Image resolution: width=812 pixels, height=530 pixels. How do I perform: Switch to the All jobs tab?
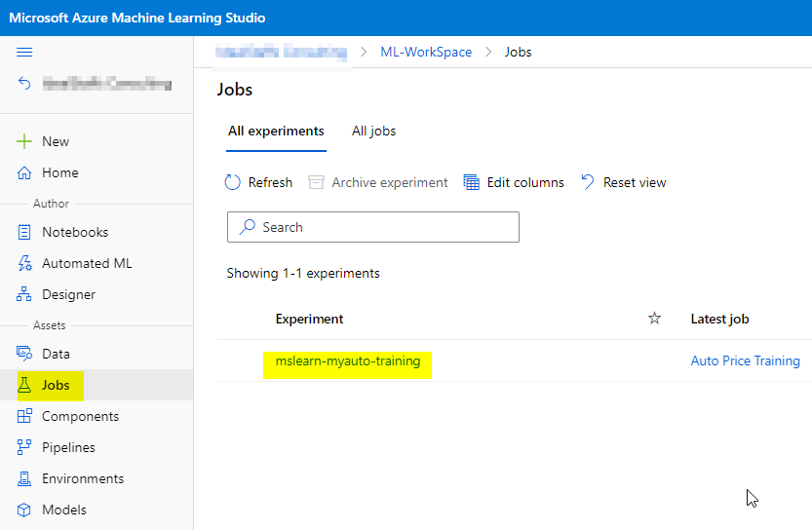click(x=373, y=131)
